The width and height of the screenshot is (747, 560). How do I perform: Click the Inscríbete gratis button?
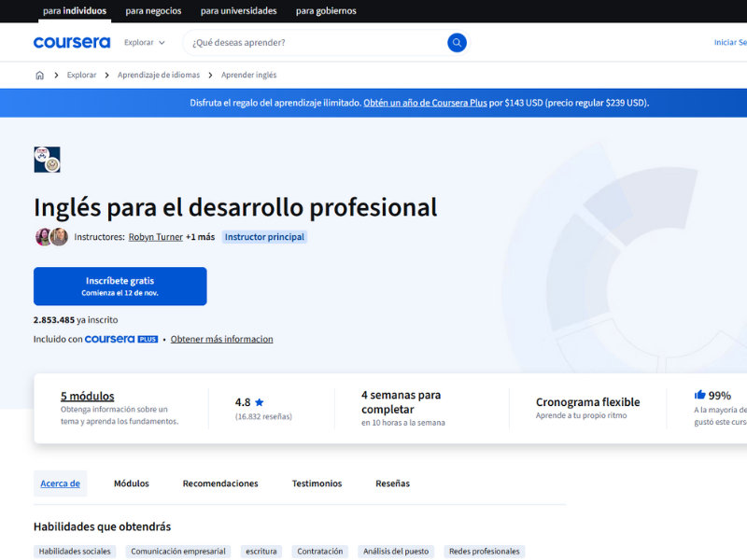coord(120,286)
